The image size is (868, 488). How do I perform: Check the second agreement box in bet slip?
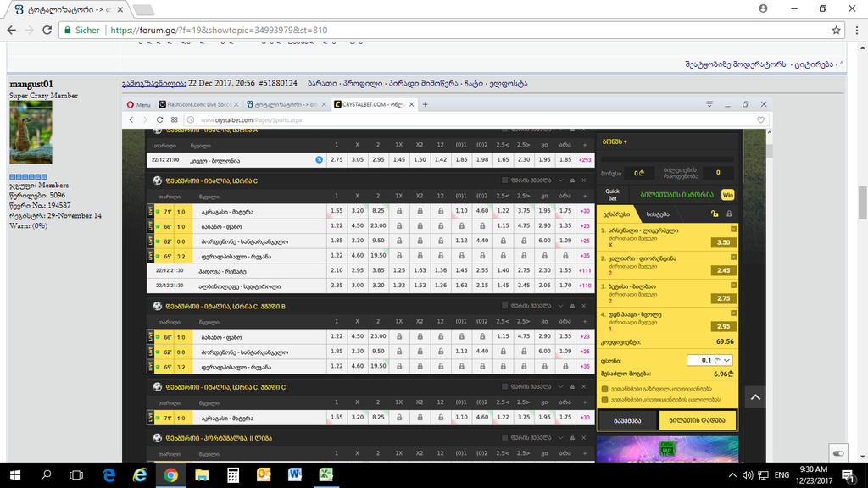click(x=604, y=400)
